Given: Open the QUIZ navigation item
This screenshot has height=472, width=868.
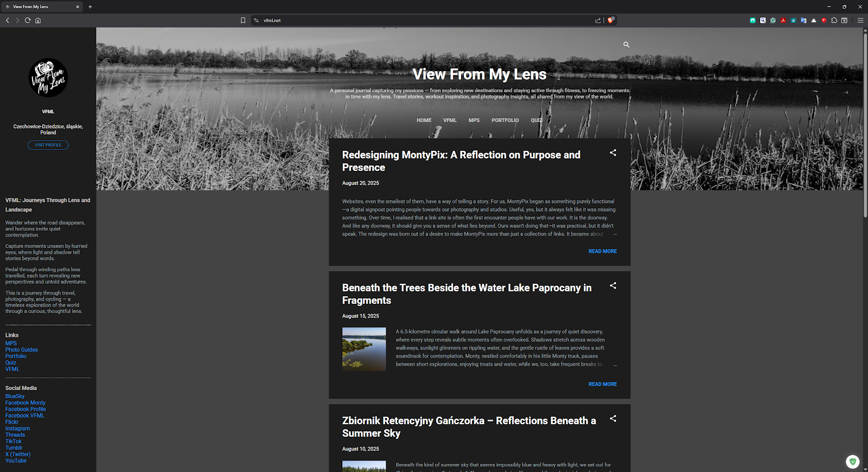Looking at the screenshot, I should 536,120.
